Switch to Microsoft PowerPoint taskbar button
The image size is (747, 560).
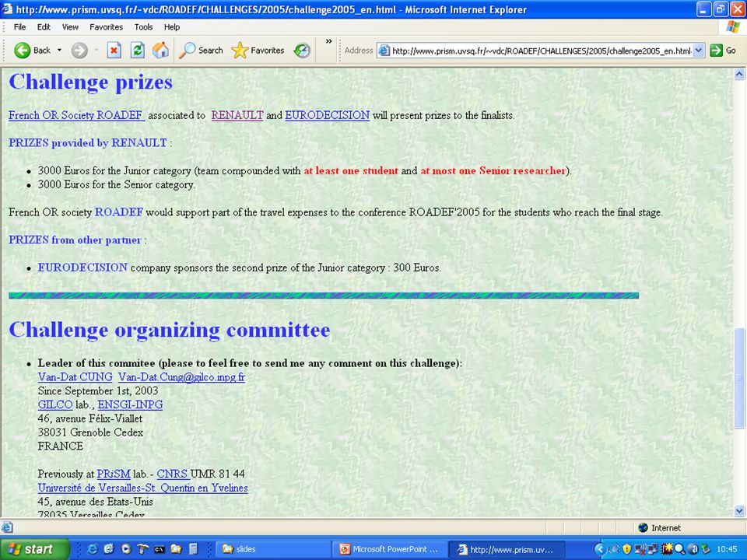[x=390, y=550]
